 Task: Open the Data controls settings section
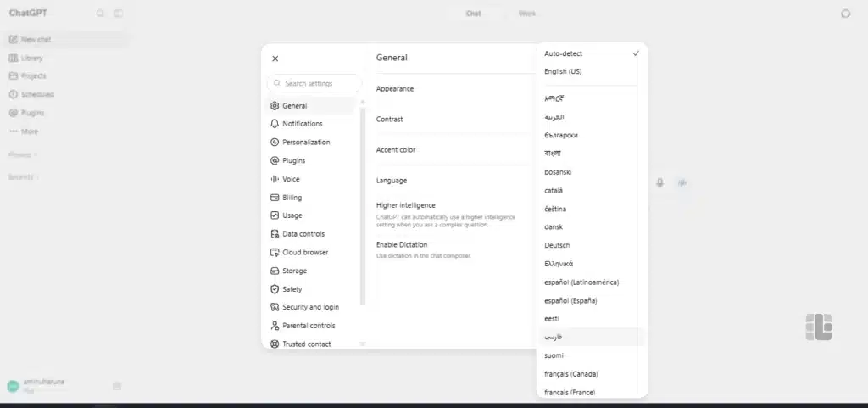310,234
